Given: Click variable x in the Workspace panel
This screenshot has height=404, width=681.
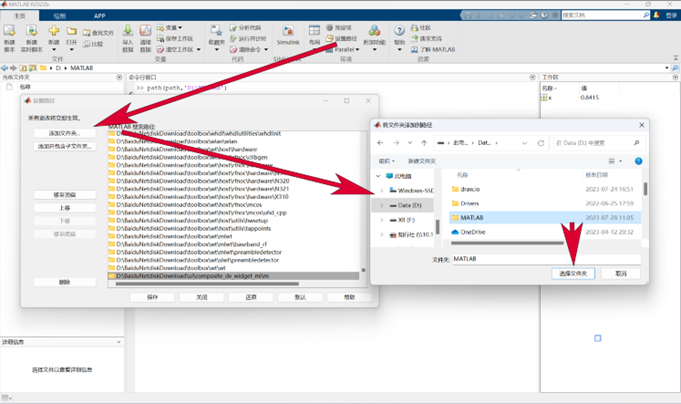Looking at the screenshot, I should click(x=549, y=98).
